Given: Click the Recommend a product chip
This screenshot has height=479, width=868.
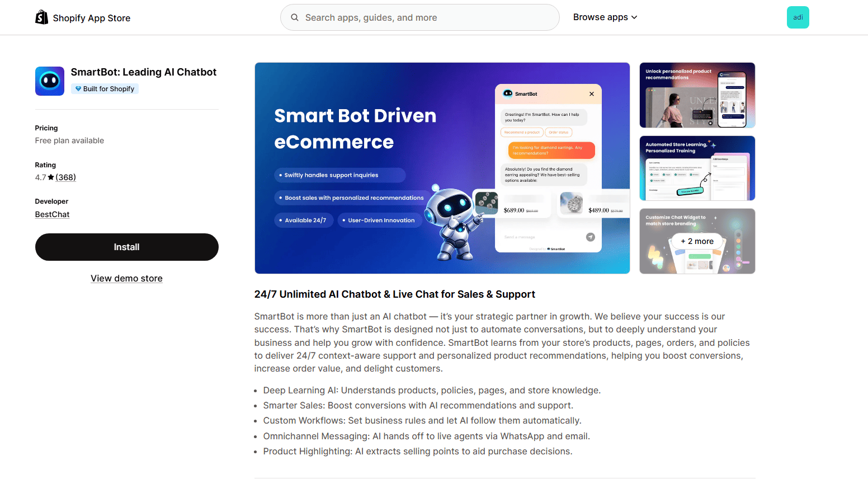Looking at the screenshot, I should 522,133.
